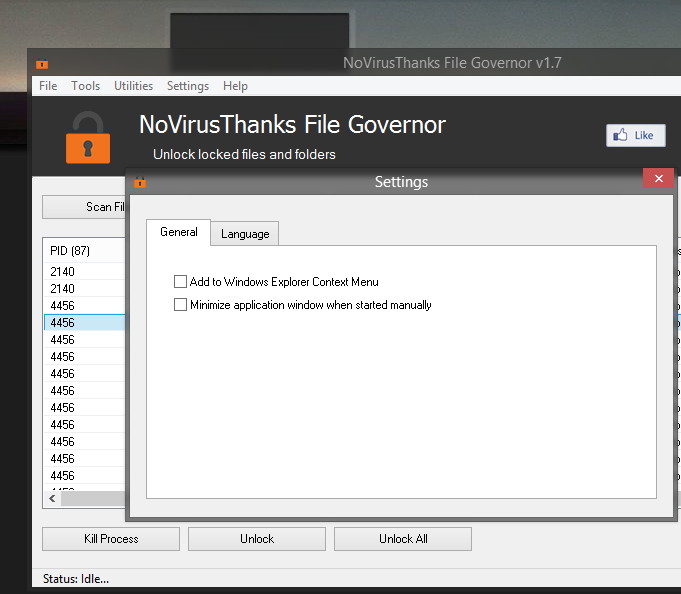Click the orange padlock logo in header
681x594 pixels.
[x=88, y=137]
